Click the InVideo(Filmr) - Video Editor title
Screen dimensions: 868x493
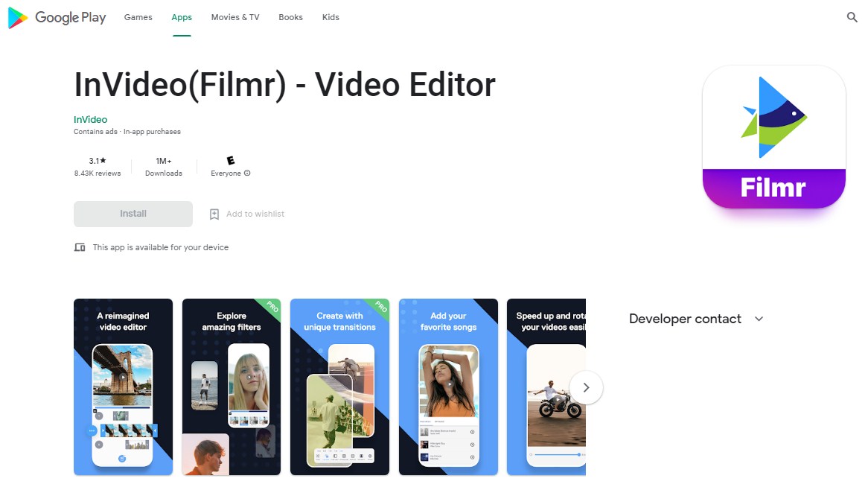click(284, 86)
